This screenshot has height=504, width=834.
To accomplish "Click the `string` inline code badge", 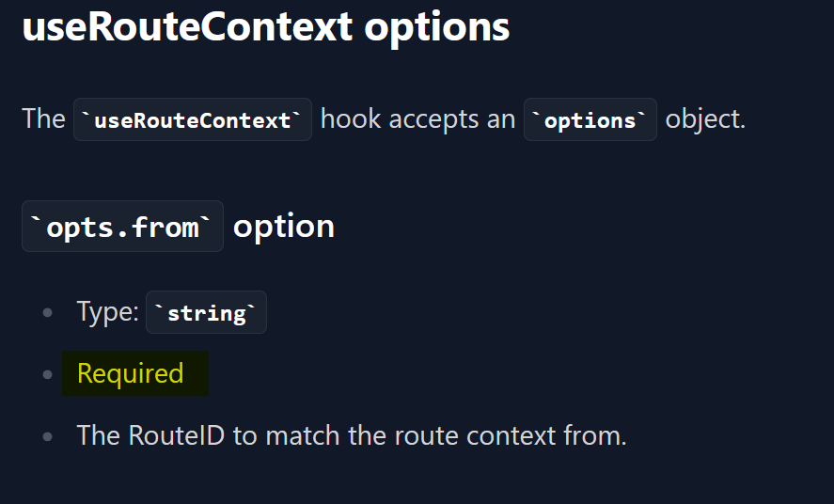I will 206,313.
